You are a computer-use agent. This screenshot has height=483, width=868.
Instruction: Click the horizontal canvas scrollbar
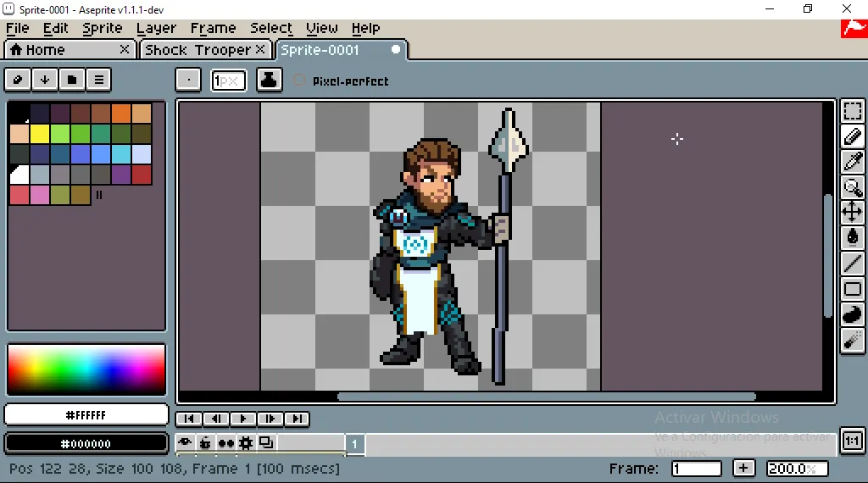click(x=547, y=396)
